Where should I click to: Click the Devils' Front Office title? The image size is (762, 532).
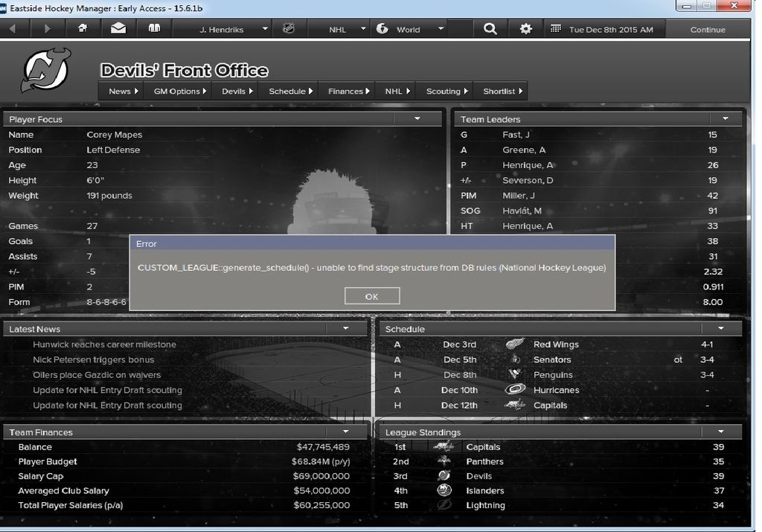pyautogui.click(x=185, y=71)
